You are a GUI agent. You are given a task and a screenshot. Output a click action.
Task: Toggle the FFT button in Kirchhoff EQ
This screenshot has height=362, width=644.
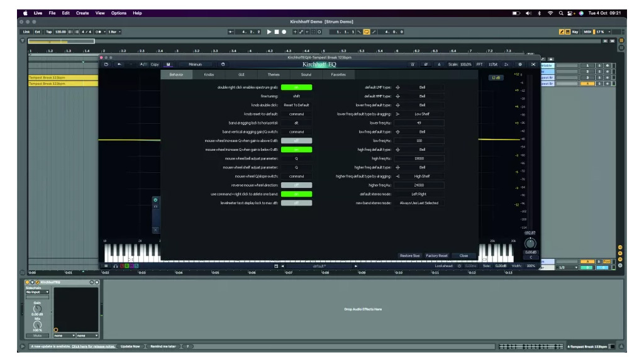tap(479, 65)
